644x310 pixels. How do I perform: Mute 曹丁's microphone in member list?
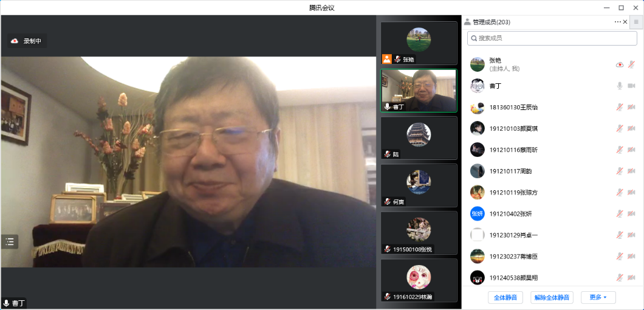point(620,86)
